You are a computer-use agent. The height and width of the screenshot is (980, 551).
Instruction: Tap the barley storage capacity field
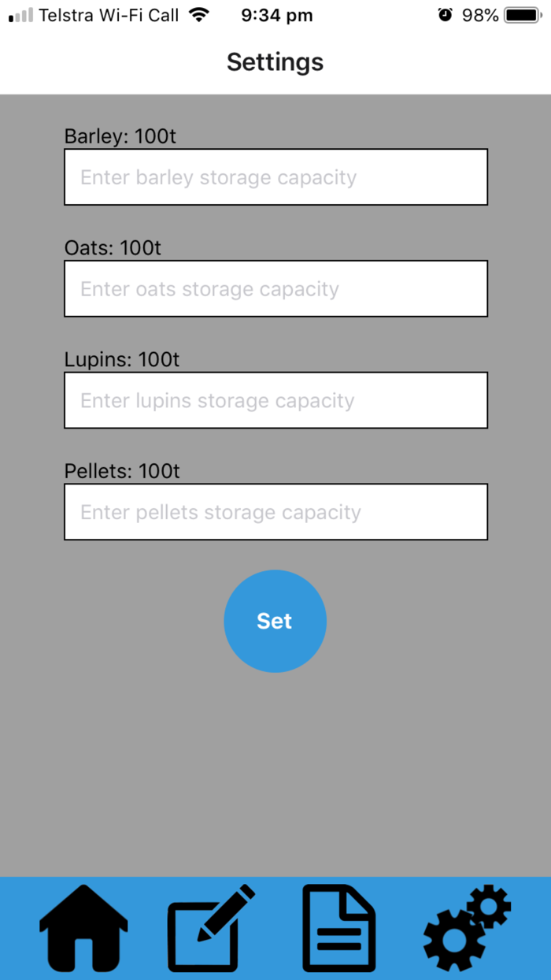tap(275, 176)
